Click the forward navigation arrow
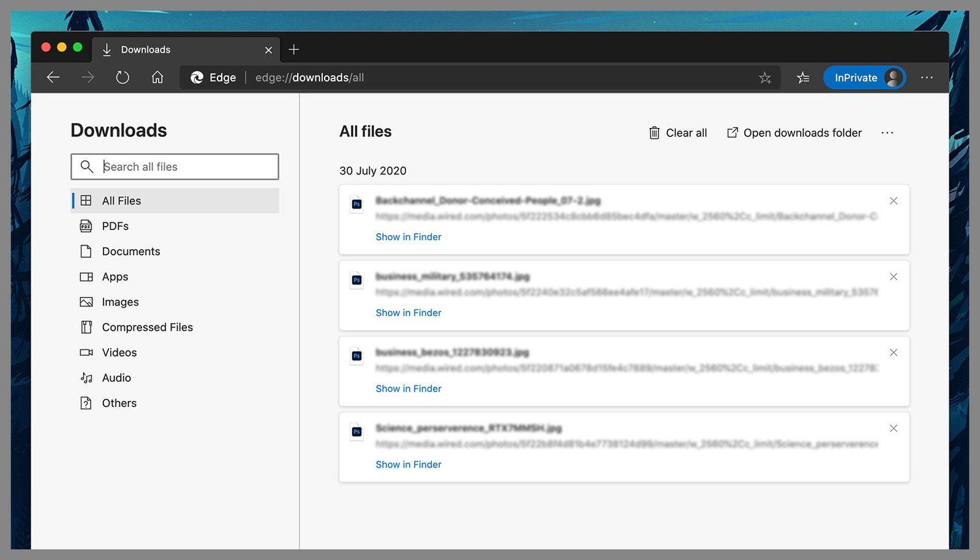Viewport: 980px width, 560px height. tap(88, 77)
